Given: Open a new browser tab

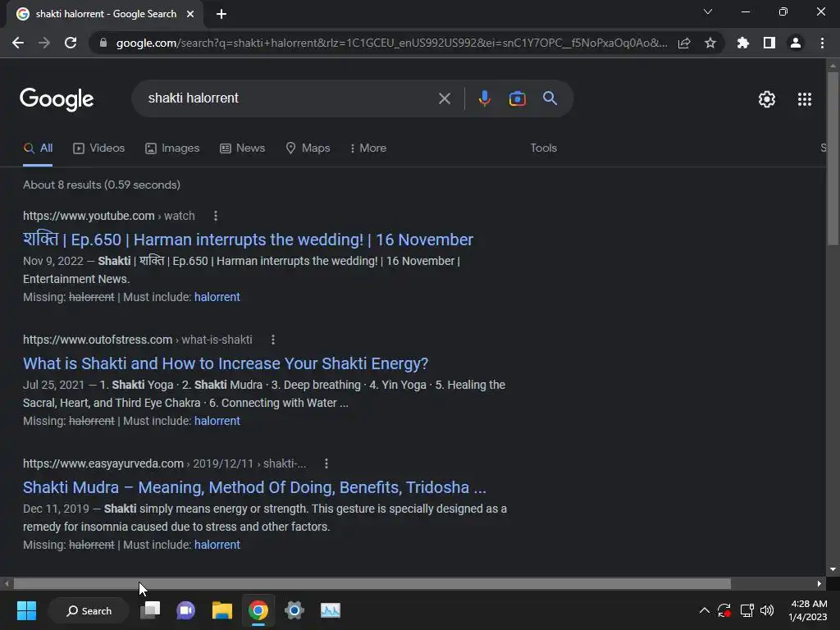Looking at the screenshot, I should (x=221, y=14).
